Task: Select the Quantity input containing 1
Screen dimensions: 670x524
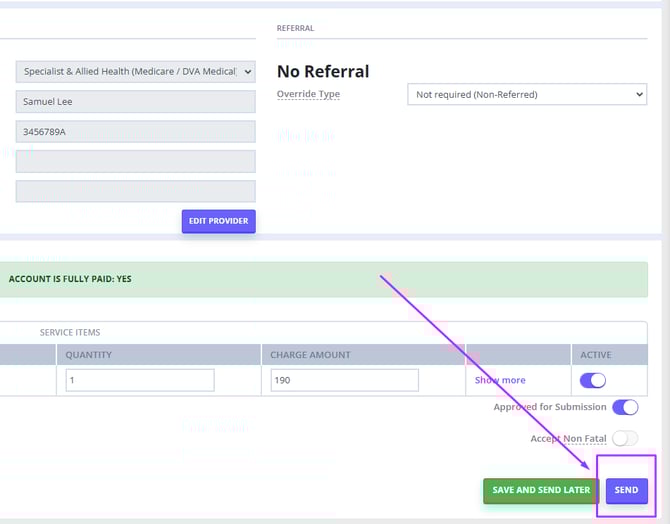Action: pos(140,380)
